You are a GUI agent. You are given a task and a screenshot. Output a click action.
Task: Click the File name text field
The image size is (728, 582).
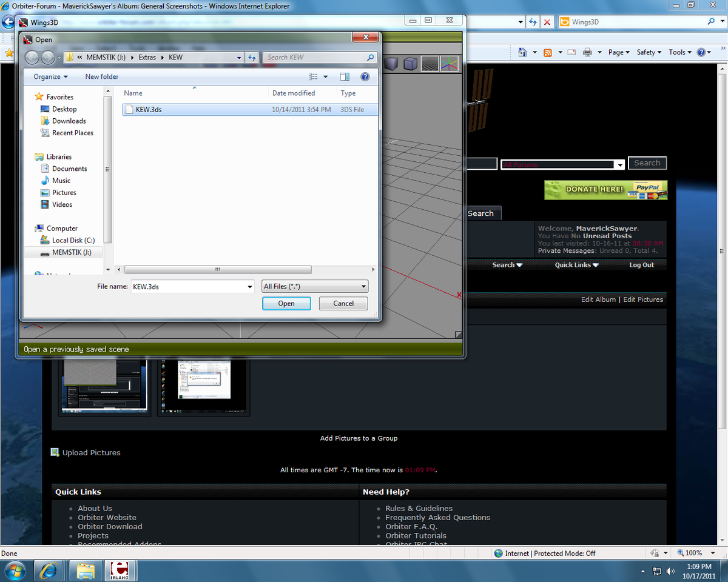pos(187,287)
